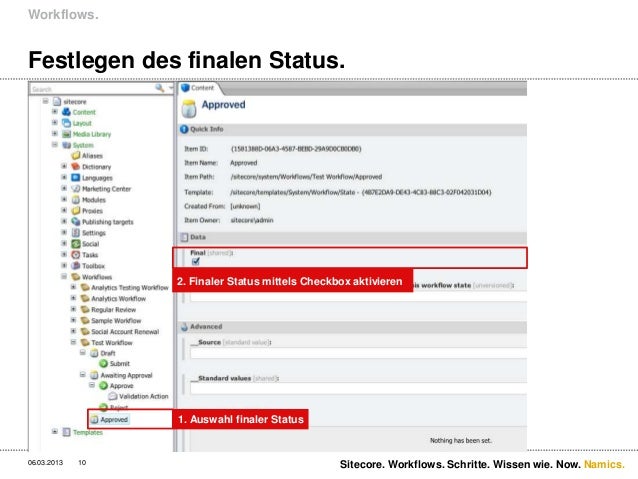Image resolution: width=638 pixels, height=479 pixels.
Task: Select the Analytics Workflow item
Action: [x=118, y=299]
